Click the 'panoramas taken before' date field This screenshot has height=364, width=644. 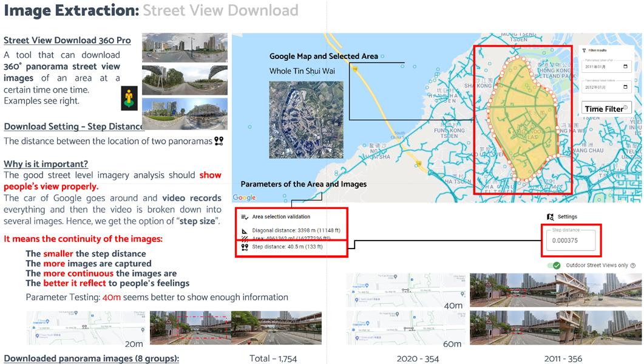pyautogui.click(x=606, y=86)
